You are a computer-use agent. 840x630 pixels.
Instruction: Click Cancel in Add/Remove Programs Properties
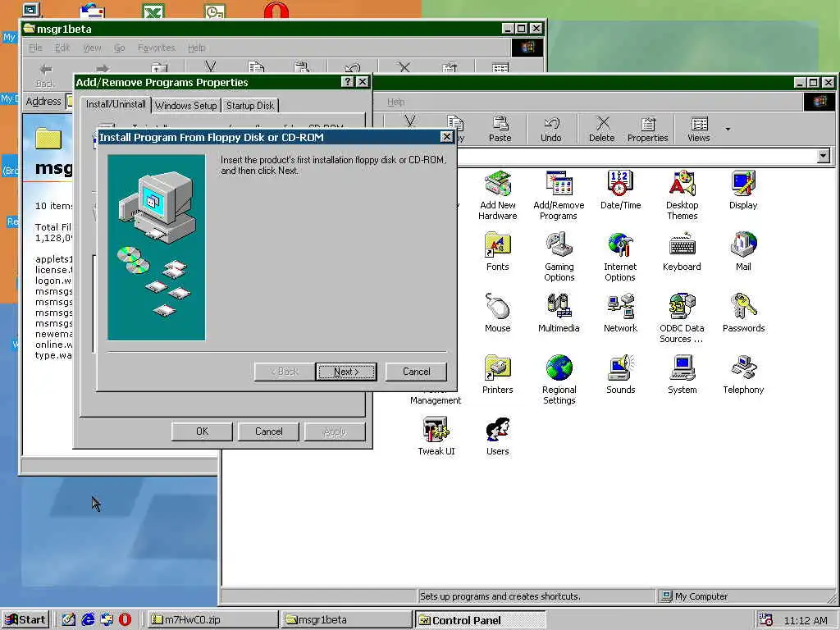[268, 431]
